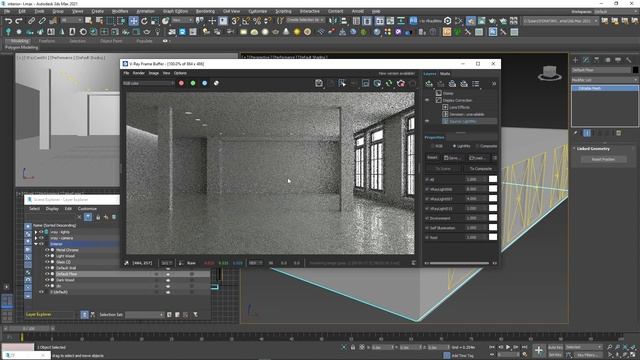Toggle the Self Illumination checkbox in LightMix
The width and height of the screenshot is (640, 360).
click(x=427, y=228)
